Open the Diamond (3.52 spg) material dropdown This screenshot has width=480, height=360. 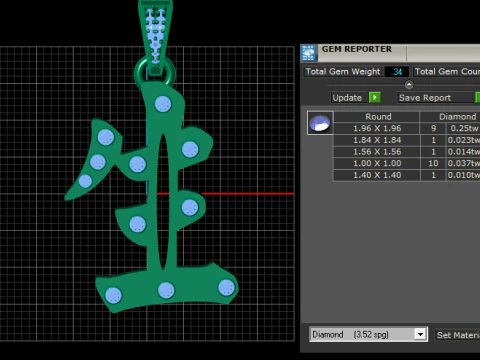point(420,334)
